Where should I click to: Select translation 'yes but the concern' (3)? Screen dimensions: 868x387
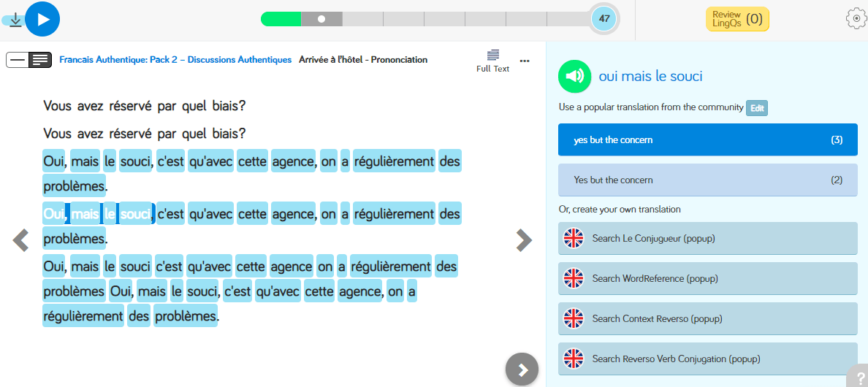(707, 140)
